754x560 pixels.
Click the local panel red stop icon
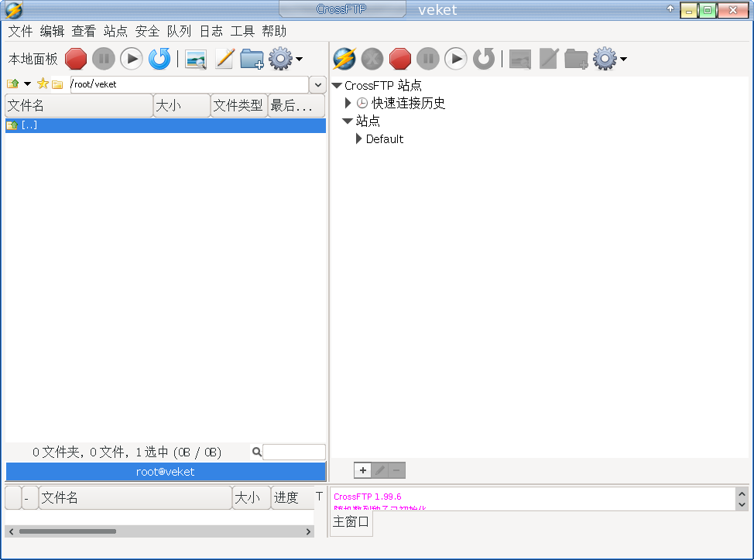click(76, 59)
